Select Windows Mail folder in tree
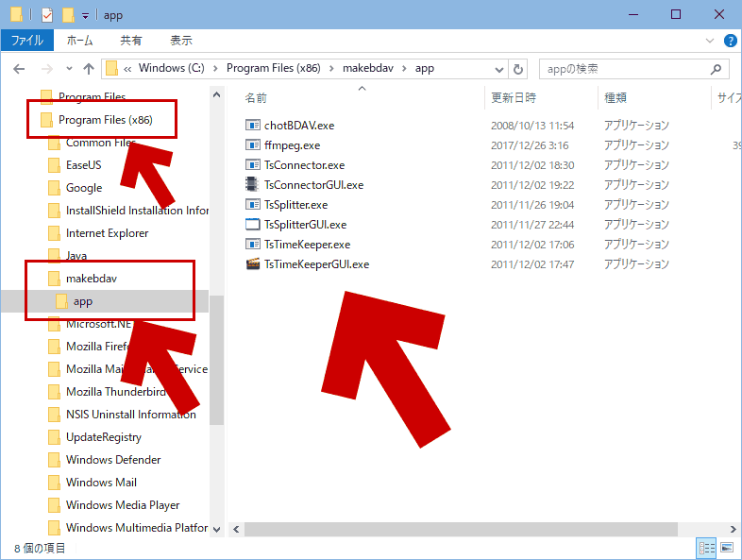This screenshot has height=560, width=742. (x=101, y=483)
